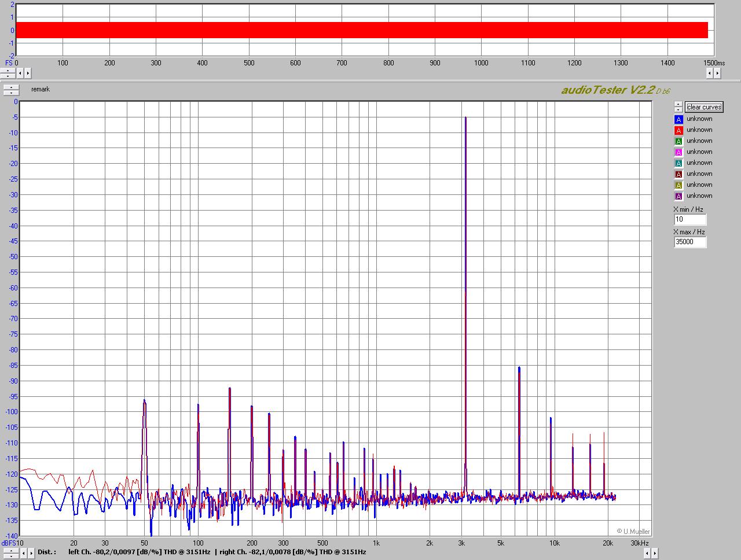
Task: Click the remark label above the spectrum
Action: 41,89
